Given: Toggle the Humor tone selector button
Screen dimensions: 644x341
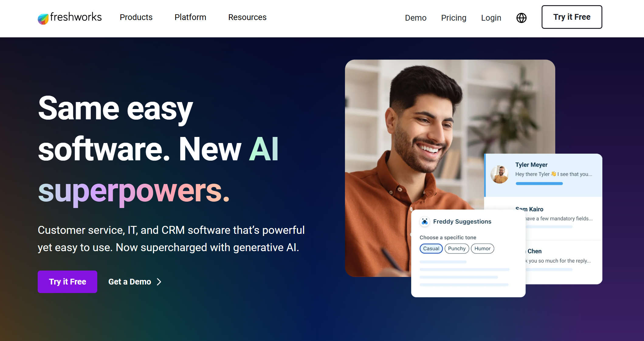Looking at the screenshot, I should 482,249.
